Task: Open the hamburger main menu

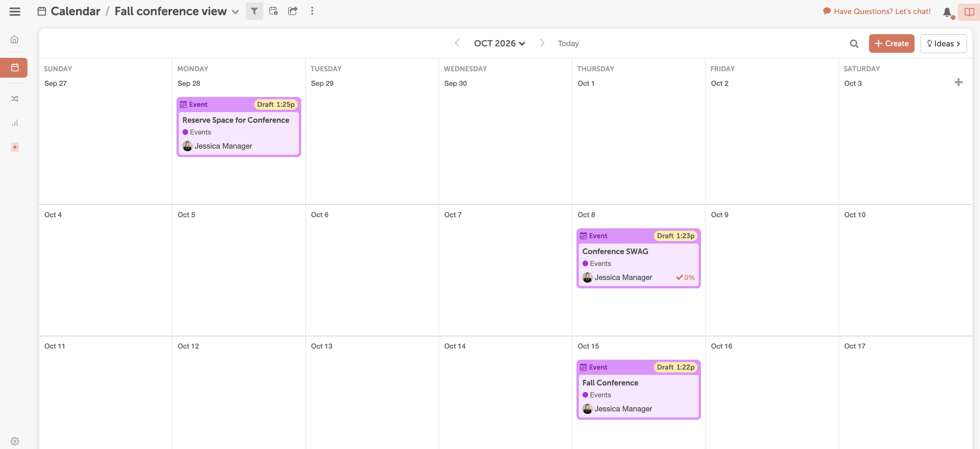Action: click(x=15, y=11)
